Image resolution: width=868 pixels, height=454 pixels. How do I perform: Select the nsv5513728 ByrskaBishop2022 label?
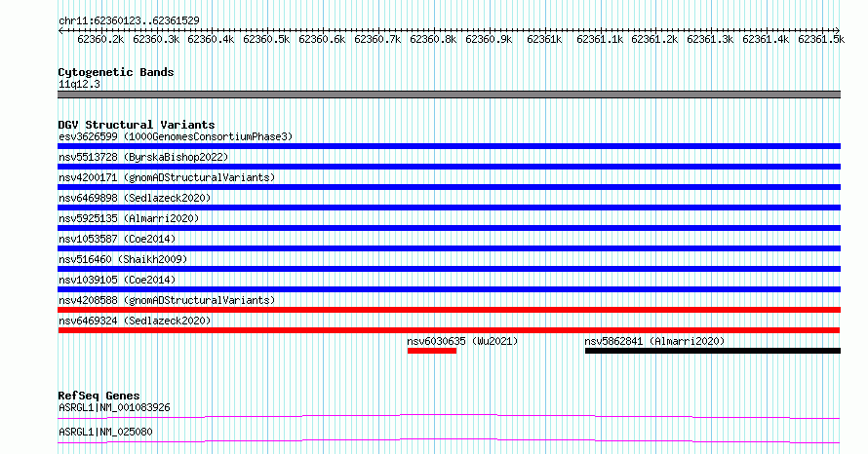click(x=143, y=157)
